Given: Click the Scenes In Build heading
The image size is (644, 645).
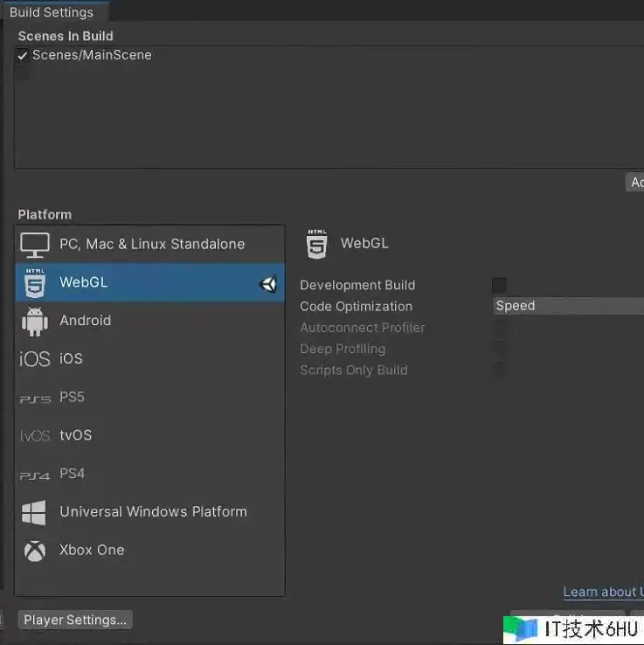Looking at the screenshot, I should pos(66,36).
